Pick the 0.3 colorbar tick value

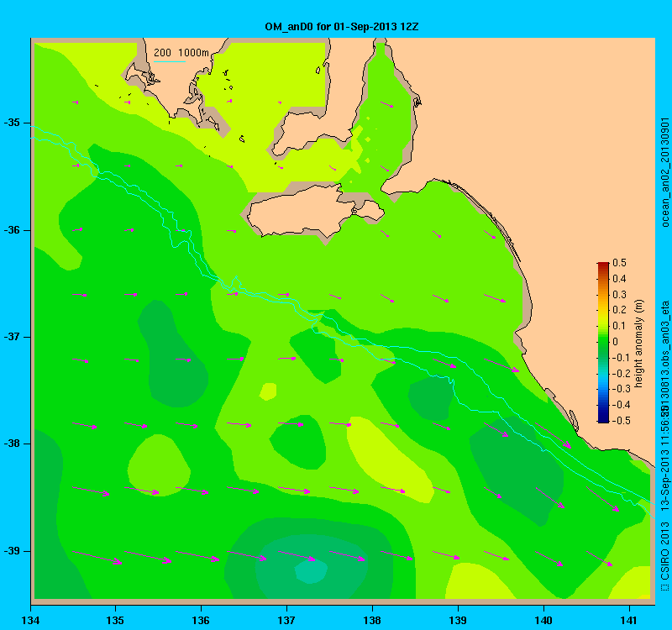(619, 295)
